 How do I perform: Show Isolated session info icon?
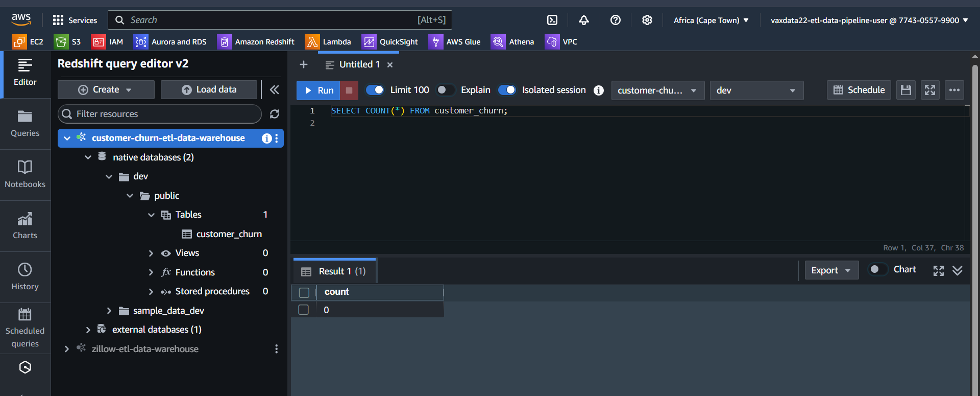point(599,90)
